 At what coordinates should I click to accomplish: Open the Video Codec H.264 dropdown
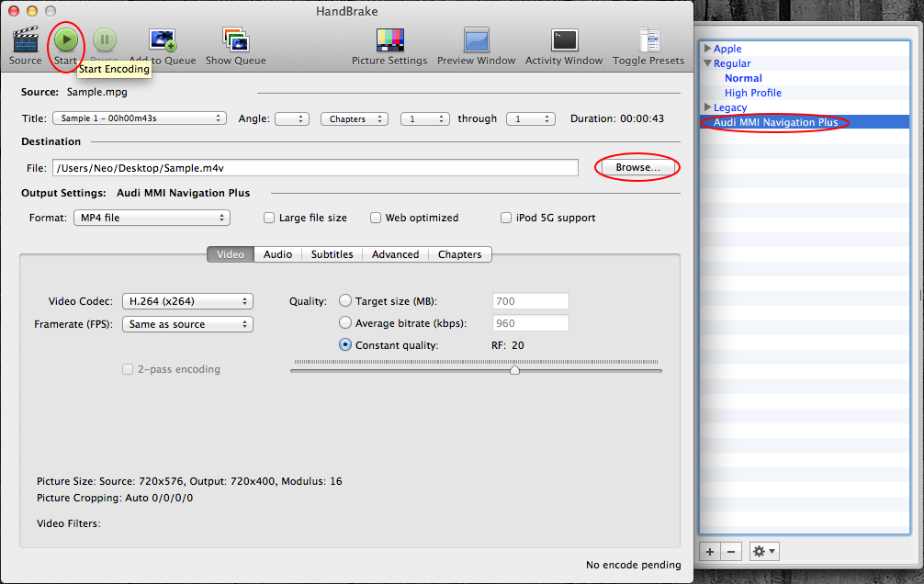point(187,301)
